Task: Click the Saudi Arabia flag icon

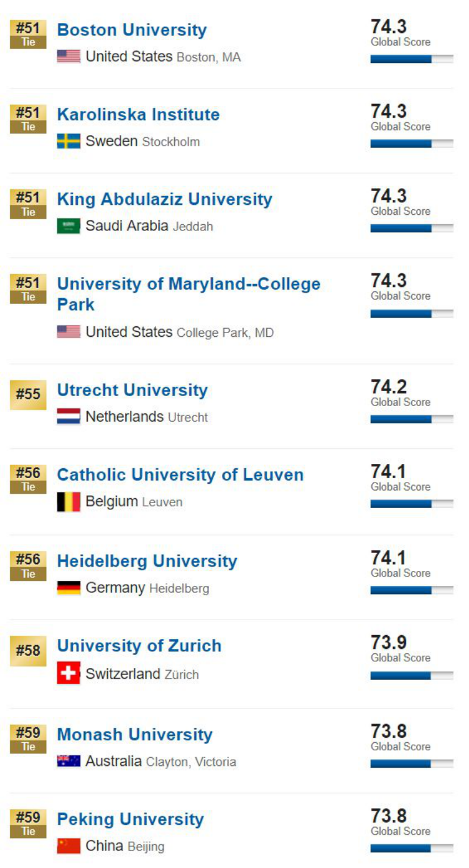Action: (68, 226)
